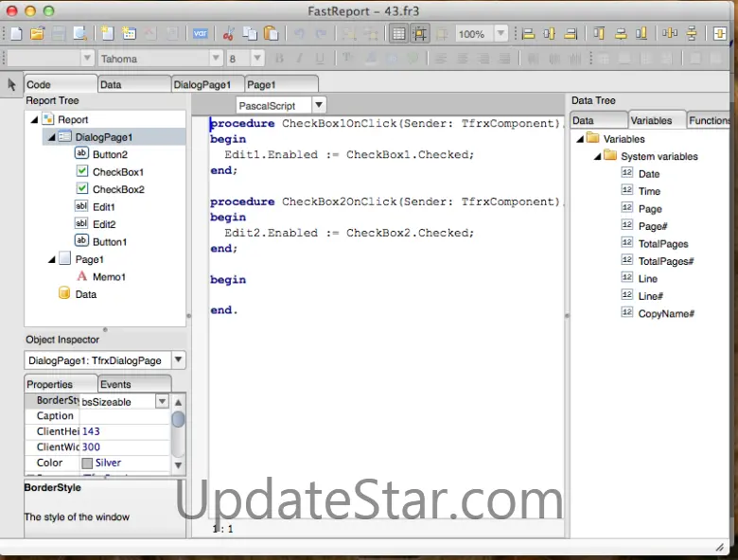Open print preview from the toolbar
Viewport: 738px width, 560px height.
click(x=80, y=33)
